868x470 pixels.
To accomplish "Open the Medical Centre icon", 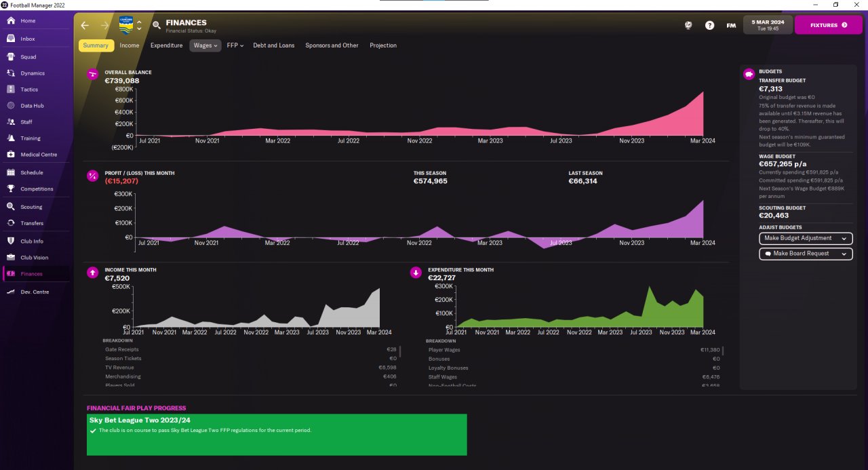I will 11,155.
